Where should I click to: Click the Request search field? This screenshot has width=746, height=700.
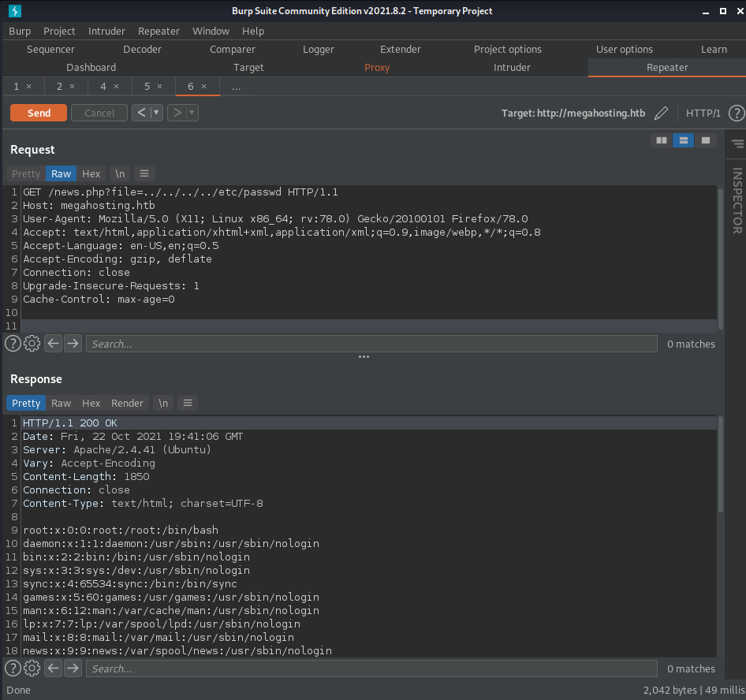371,344
